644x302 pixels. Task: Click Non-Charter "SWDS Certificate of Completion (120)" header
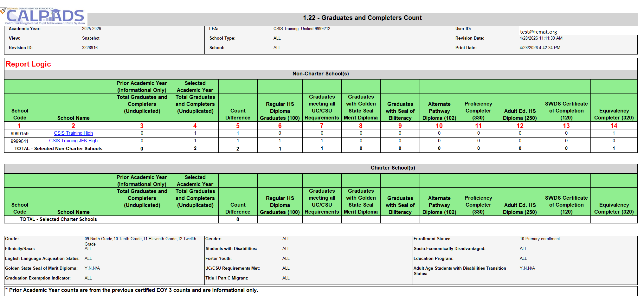pos(566,111)
